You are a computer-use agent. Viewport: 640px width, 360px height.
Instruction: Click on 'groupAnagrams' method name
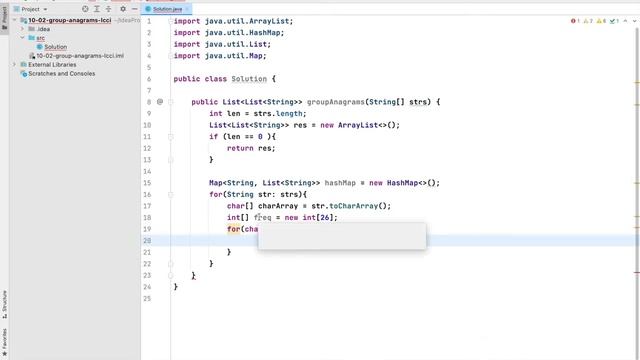tap(336, 102)
